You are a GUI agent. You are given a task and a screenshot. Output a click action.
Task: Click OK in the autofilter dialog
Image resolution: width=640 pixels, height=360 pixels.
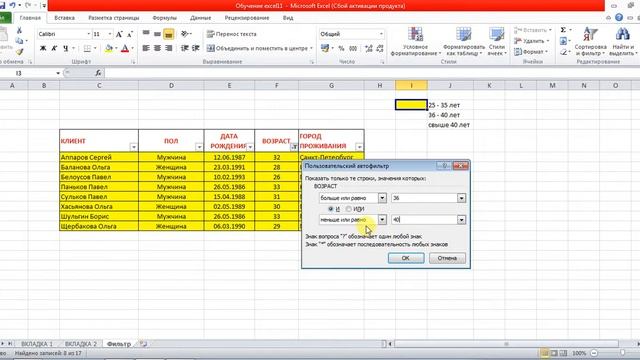(x=406, y=258)
